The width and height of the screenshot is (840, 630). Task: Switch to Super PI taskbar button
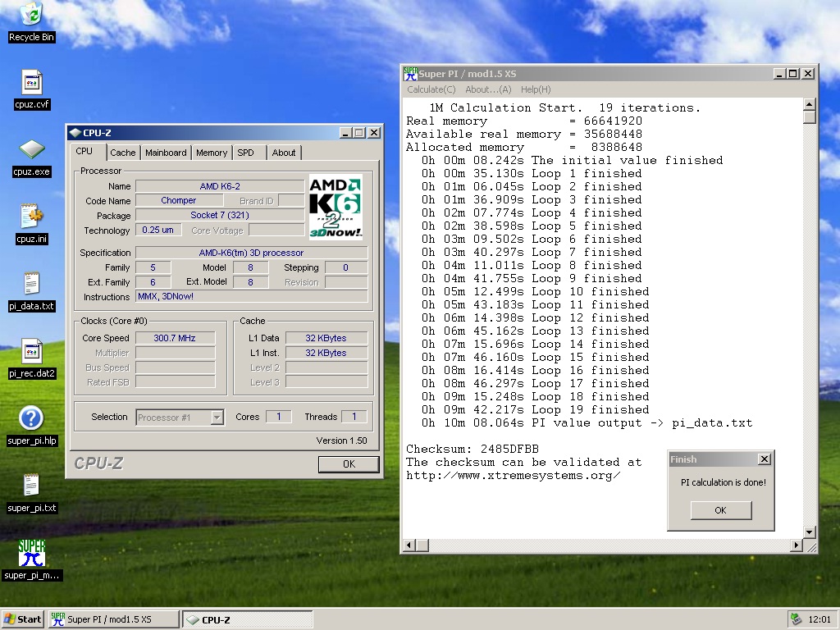(113, 619)
